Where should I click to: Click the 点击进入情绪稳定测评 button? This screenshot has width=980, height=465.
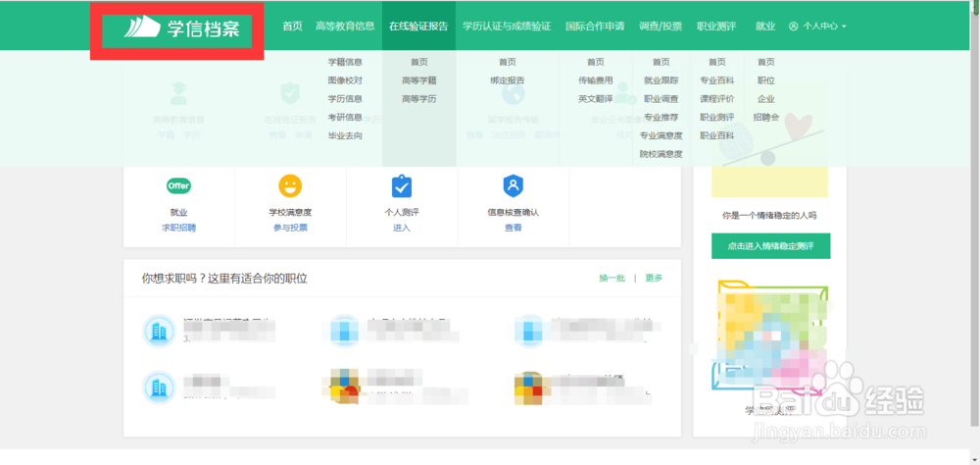tap(770, 246)
